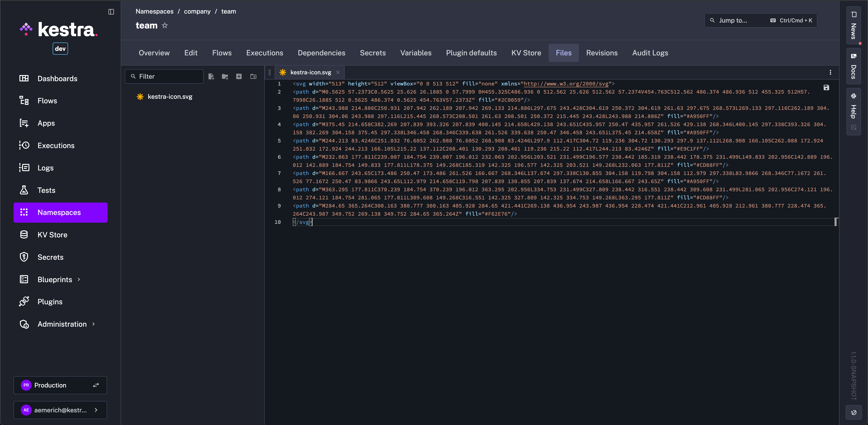
Task: Select the Logs icon in the sidebar
Action: pos(24,168)
